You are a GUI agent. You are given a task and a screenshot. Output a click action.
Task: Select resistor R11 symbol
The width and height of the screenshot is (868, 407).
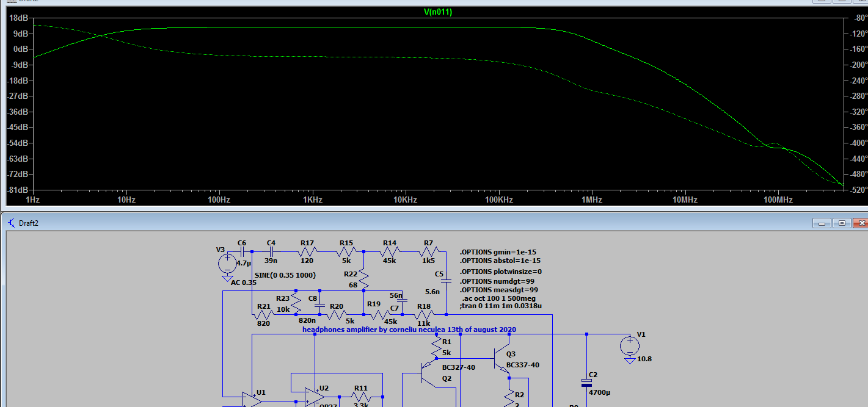(361, 397)
